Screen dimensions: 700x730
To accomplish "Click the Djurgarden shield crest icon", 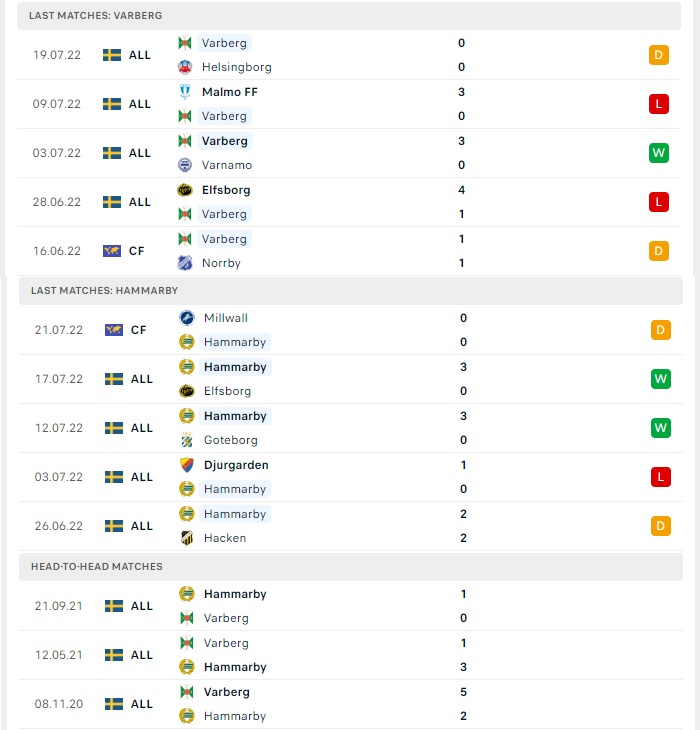I will pos(187,465).
